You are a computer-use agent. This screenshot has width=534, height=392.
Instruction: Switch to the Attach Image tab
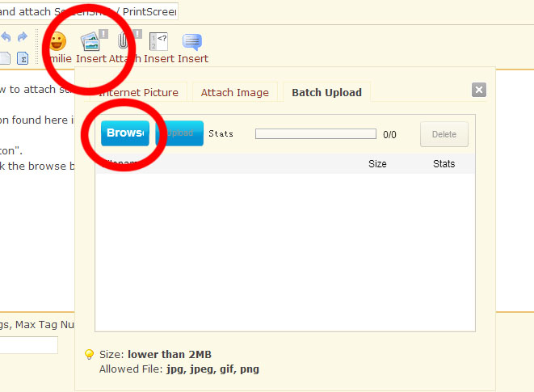point(234,92)
